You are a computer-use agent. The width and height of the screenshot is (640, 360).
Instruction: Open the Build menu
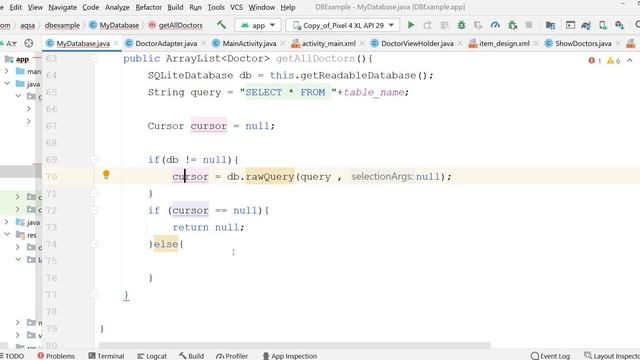point(175,7)
